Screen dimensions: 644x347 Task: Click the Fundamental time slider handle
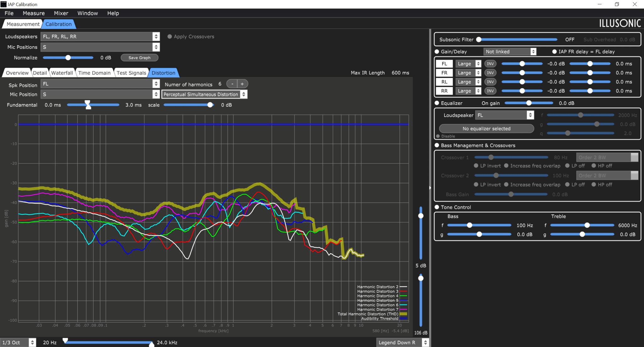point(88,105)
